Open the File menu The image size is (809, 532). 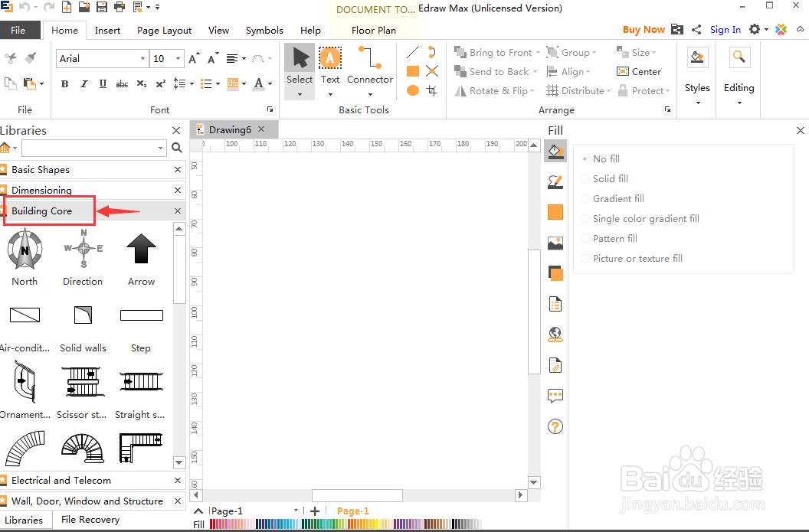point(20,30)
